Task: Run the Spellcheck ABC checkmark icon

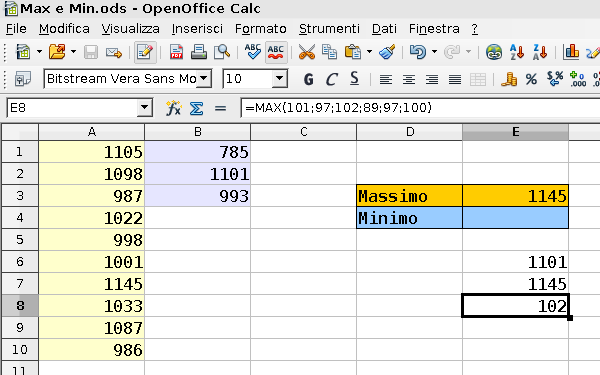Action: pos(253,52)
